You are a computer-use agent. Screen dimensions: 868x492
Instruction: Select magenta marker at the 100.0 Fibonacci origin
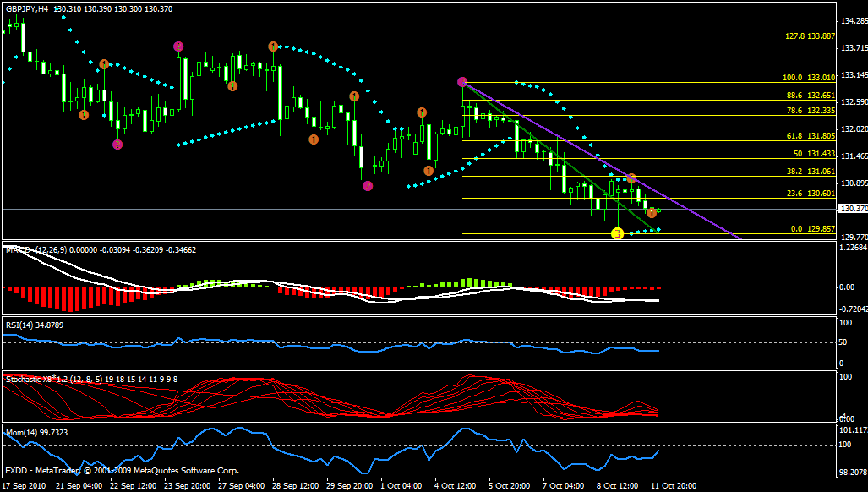462,82
